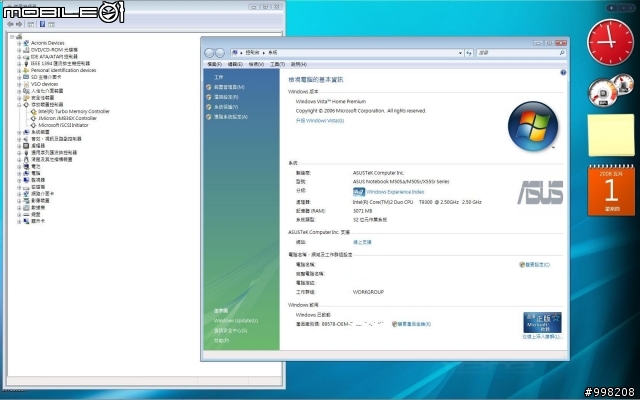Open the 檢視(V) menu in System window

[256, 64]
